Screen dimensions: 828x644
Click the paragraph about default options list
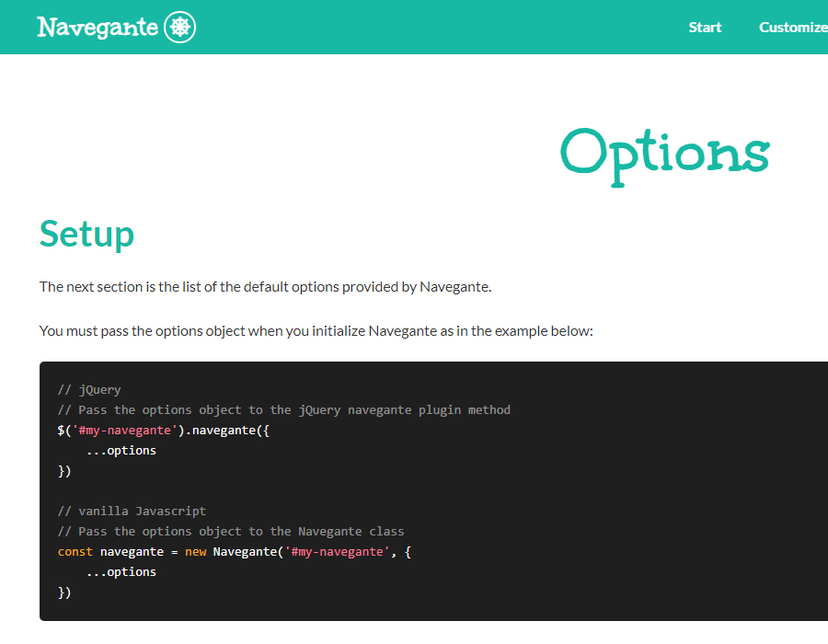[265, 286]
